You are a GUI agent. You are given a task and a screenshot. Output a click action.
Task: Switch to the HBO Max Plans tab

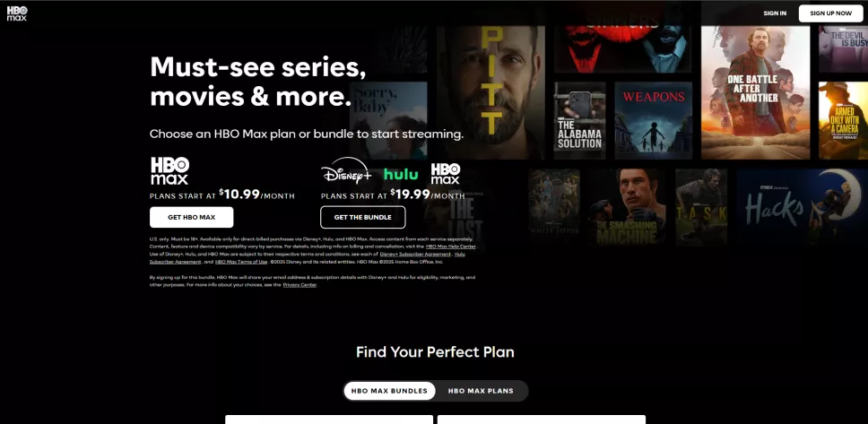(x=481, y=391)
